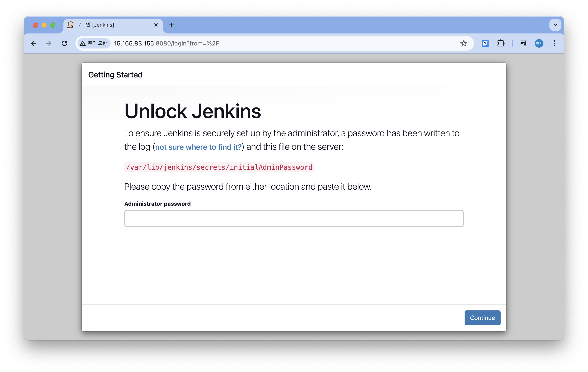
Task: Click the initialAdminPassword file path
Action: 219,167
